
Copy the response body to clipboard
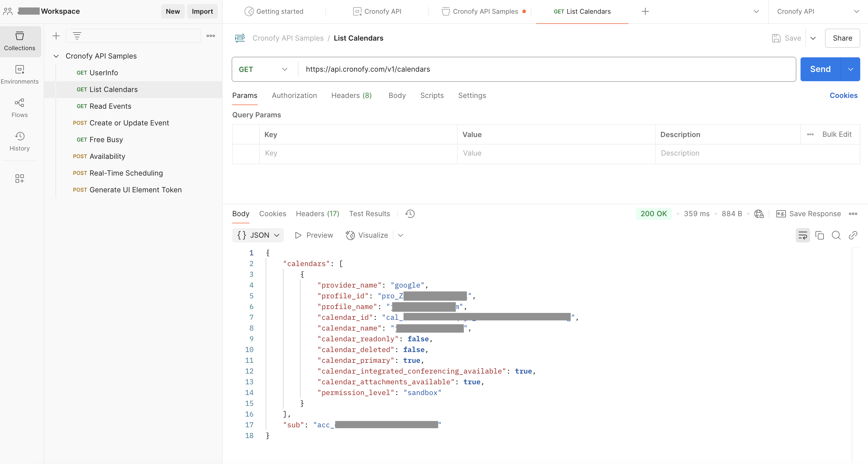click(819, 235)
